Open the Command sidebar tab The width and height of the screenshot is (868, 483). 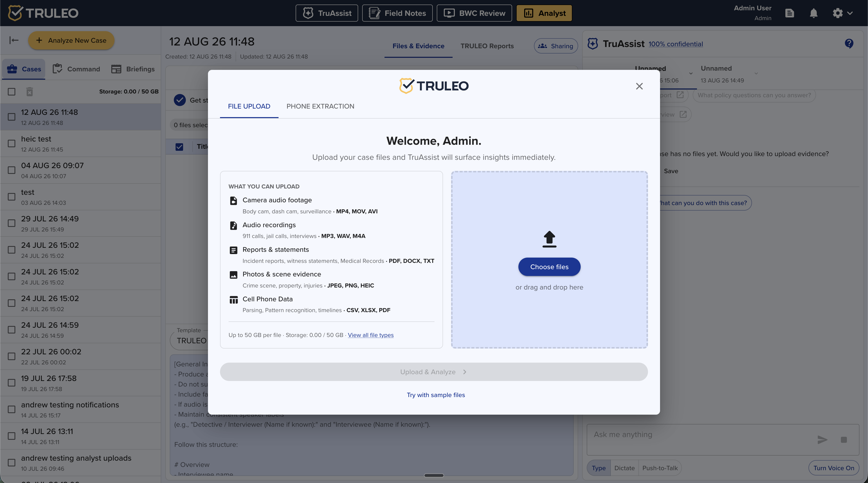coord(77,69)
